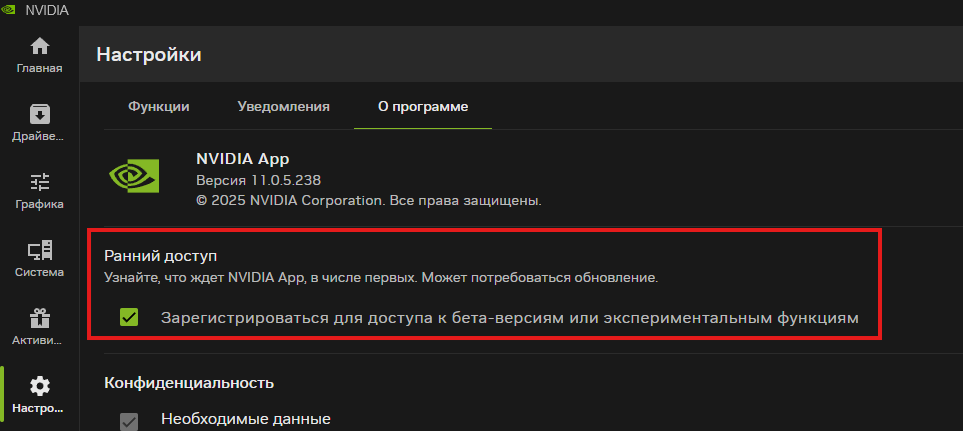Click the Необходимые данные greyed checkbox

point(129,421)
